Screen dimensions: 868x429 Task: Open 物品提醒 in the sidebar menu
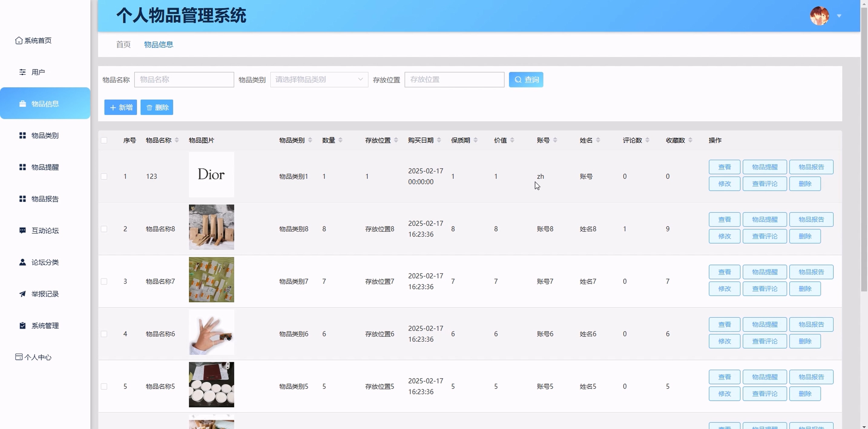[45, 167]
